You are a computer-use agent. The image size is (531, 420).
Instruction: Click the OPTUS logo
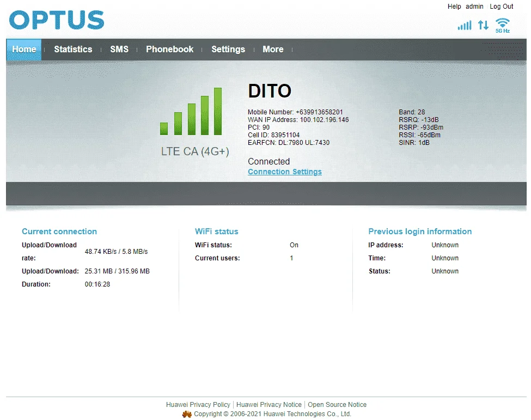[57, 20]
